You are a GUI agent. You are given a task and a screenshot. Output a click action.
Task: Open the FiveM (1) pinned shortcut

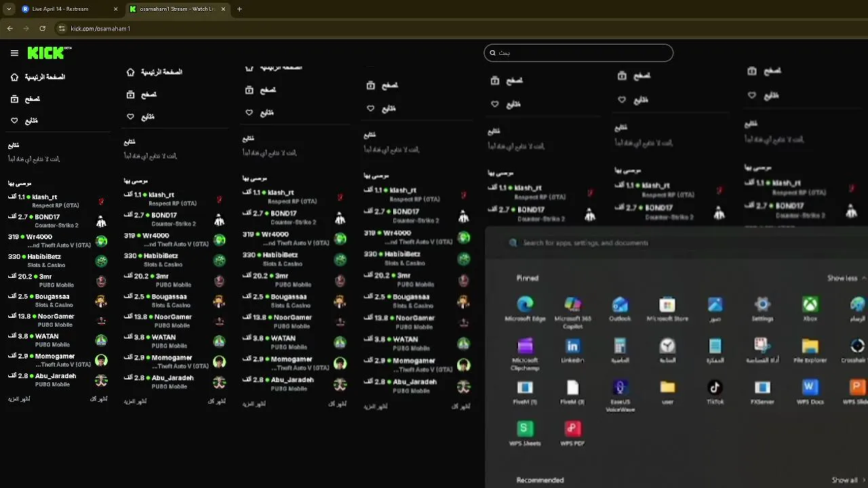pyautogui.click(x=525, y=392)
